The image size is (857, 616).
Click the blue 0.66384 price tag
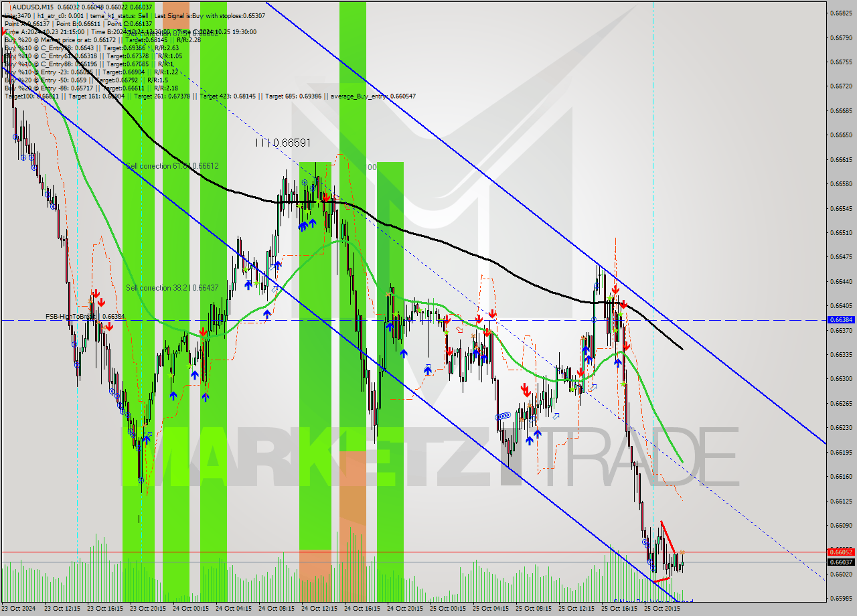tap(842, 320)
